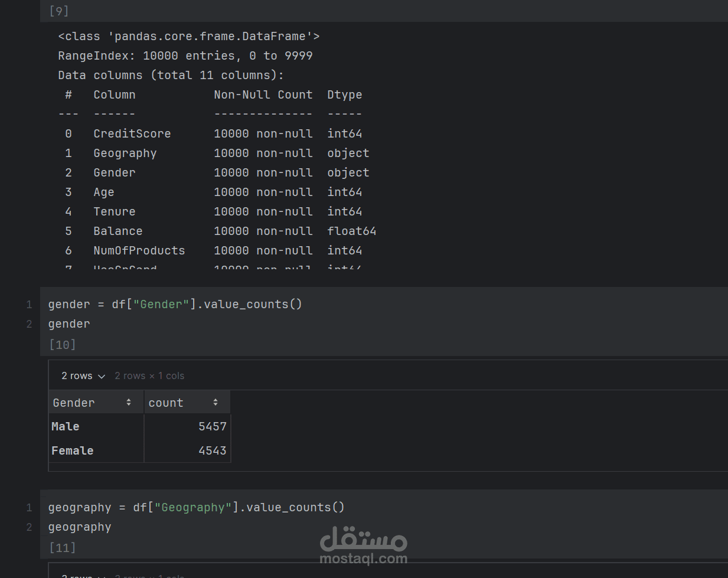The width and height of the screenshot is (728, 578).
Task: Click the "Geography" string in code
Action: [193, 508]
